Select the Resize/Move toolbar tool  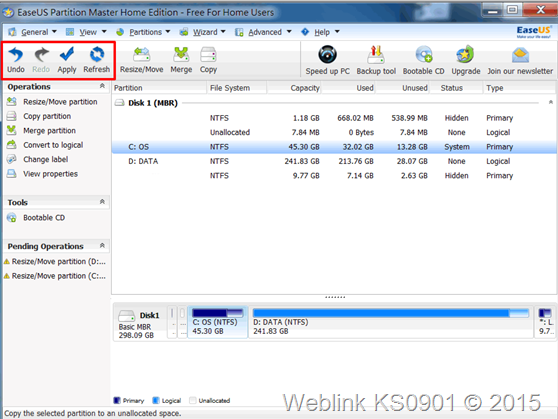pos(141,60)
